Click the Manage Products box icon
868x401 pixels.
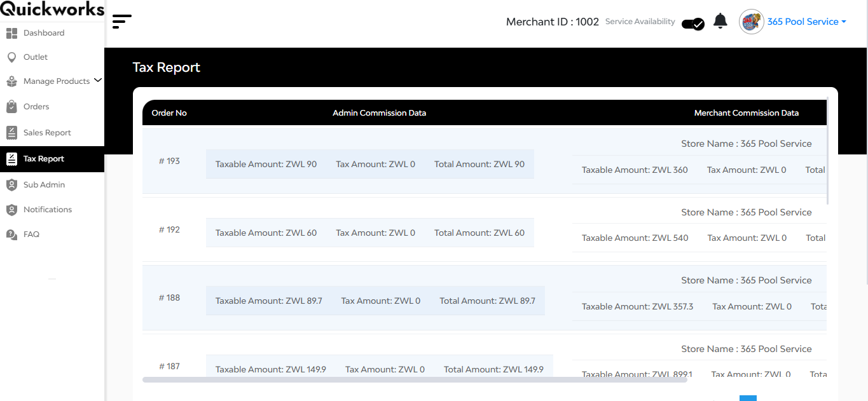(11, 81)
